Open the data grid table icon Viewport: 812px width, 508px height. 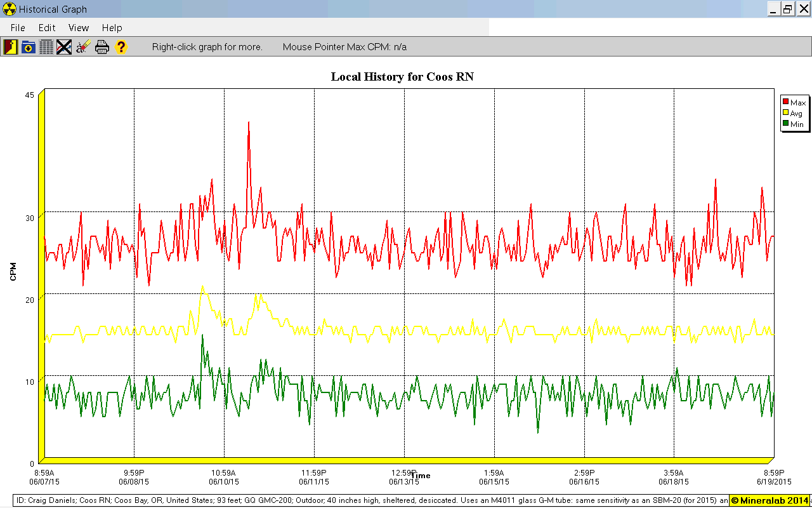pyautogui.click(x=46, y=47)
